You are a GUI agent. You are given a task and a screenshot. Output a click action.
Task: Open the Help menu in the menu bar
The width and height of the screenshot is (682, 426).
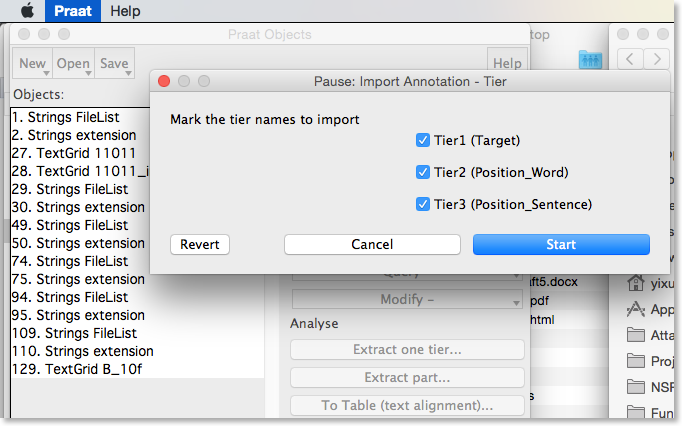[x=125, y=10]
